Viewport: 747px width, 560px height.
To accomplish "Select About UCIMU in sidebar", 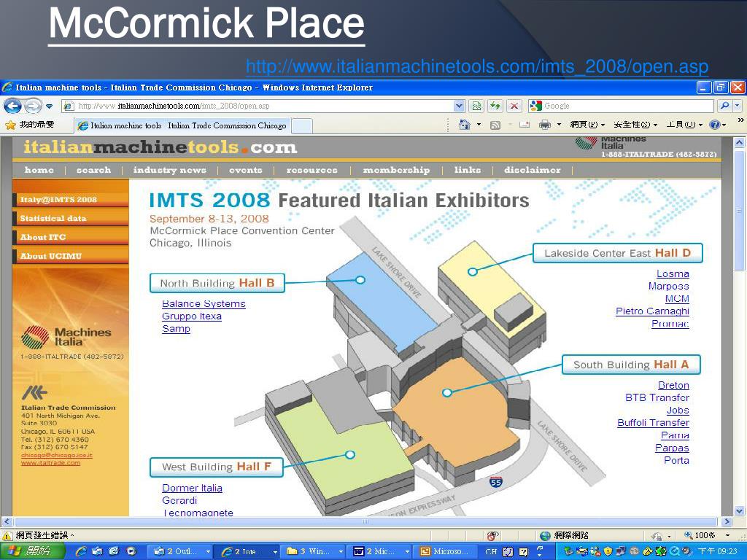I will [x=71, y=256].
